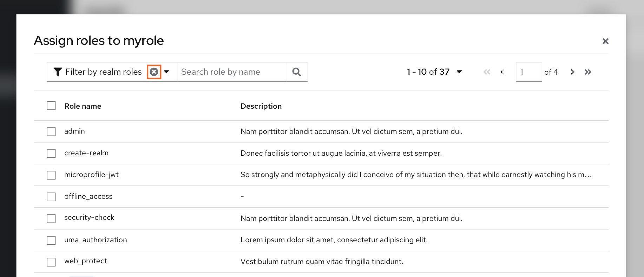Click the offline_access role name
The image size is (644, 277).
[x=88, y=196]
